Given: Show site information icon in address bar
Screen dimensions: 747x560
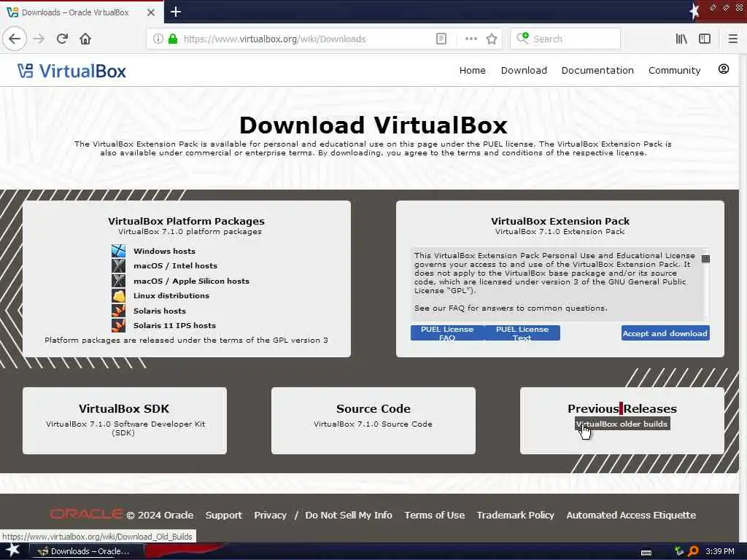Looking at the screenshot, I should click(158, 39).
